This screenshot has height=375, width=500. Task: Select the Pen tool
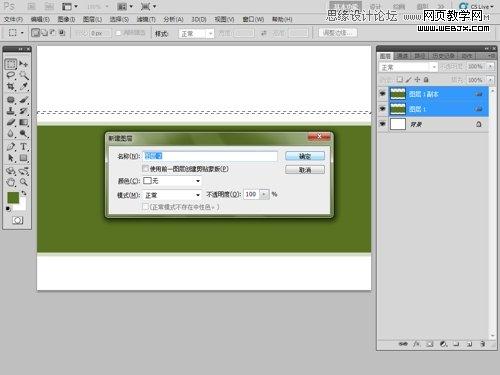click(11, 146)
